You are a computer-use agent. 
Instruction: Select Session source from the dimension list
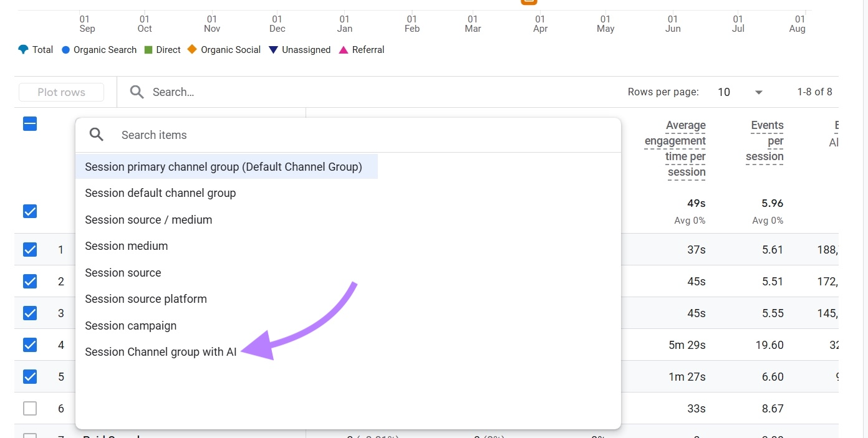click(123, 272)
